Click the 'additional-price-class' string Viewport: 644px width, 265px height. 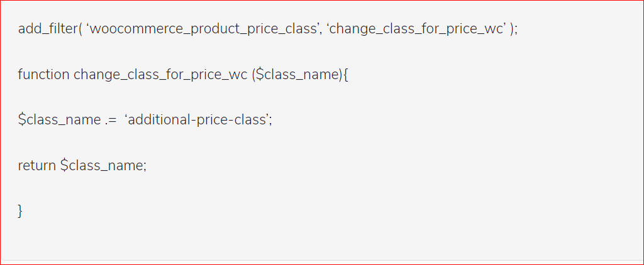[197, 120]
